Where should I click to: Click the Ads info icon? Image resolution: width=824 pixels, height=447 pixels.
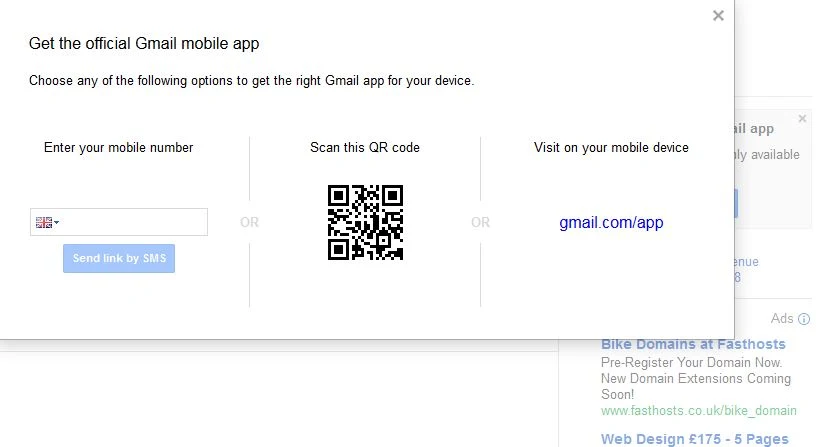point(804,319)
